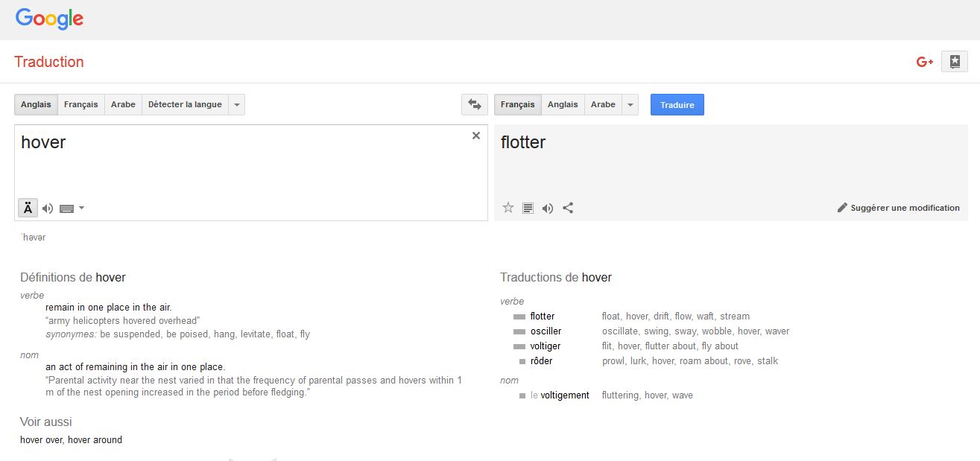Expand the source language dropdown arrow
The width and height of the screenshot is (980, 461).
[237, 105]
